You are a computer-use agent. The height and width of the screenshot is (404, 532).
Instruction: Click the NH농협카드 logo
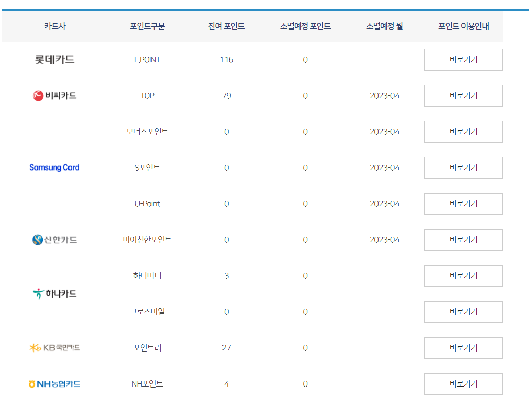click(x=55, y=383)
